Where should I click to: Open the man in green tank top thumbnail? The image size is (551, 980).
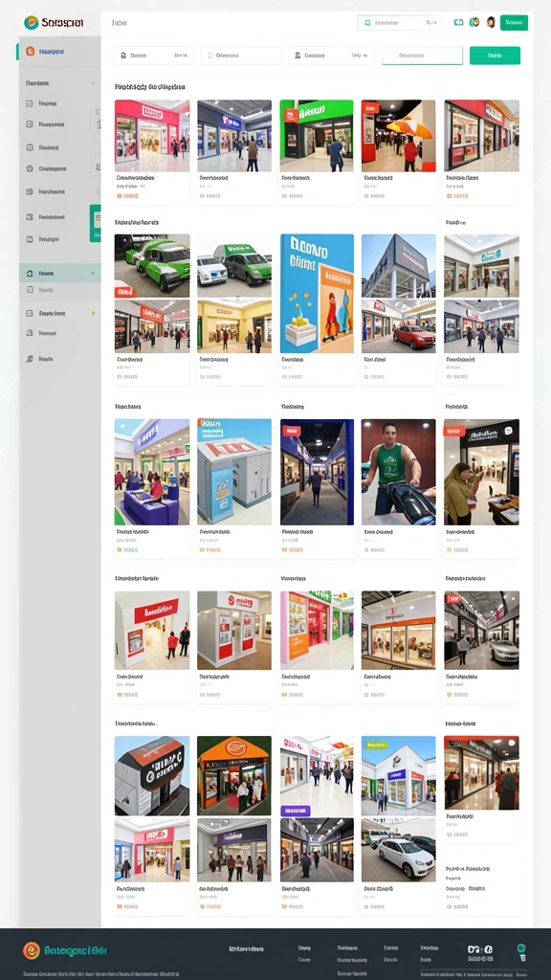[399, 472]
